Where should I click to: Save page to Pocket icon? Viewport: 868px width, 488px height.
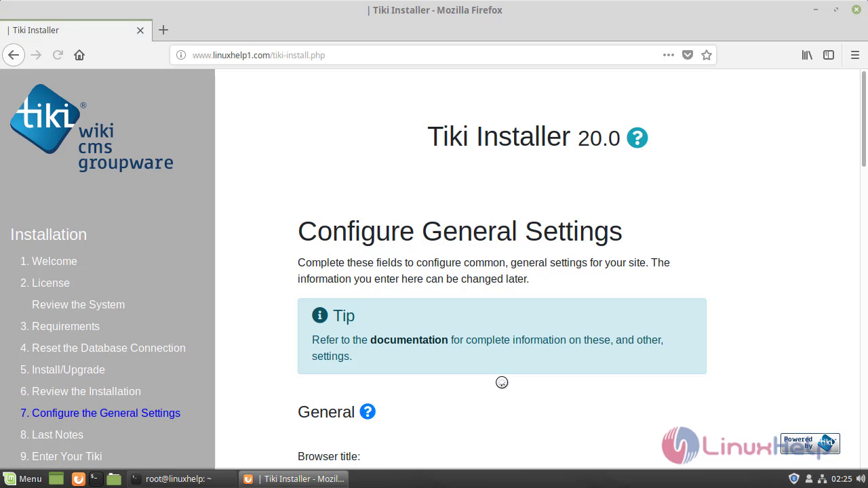[688, 55]
